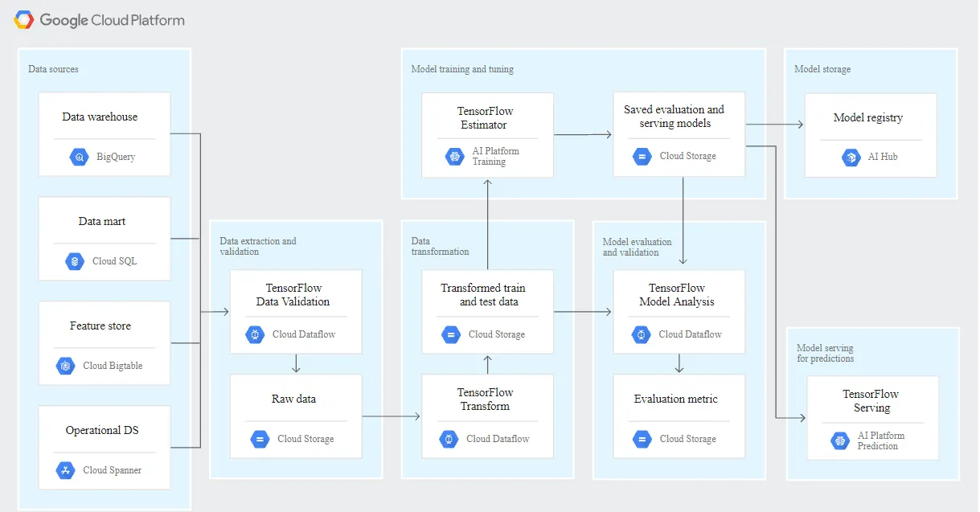Click the Cloud Bigtable icon under Feature store

pos(65,366)
